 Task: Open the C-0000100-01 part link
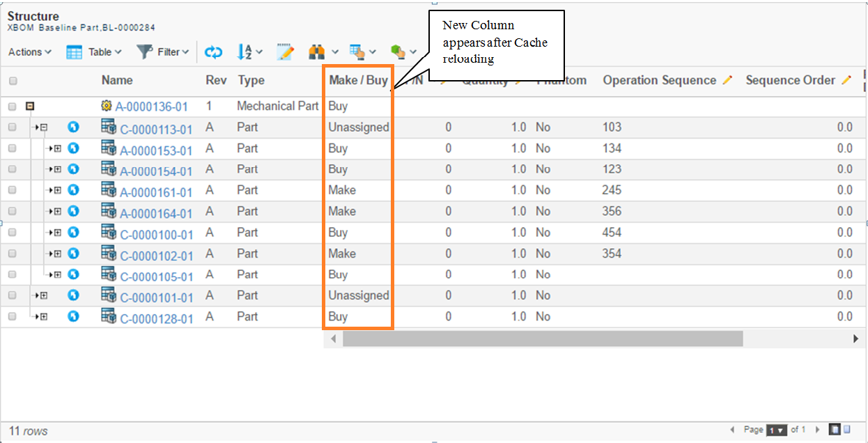point(156,234)
